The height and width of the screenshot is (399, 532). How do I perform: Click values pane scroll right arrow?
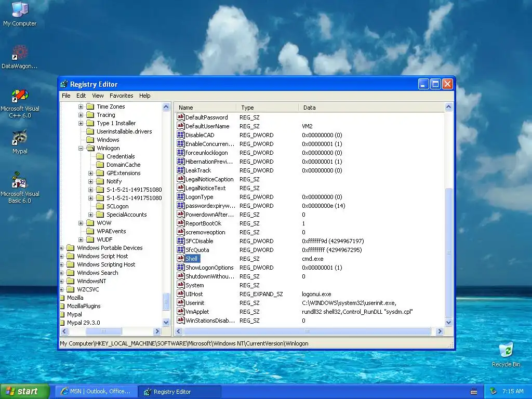click(440, 331)
